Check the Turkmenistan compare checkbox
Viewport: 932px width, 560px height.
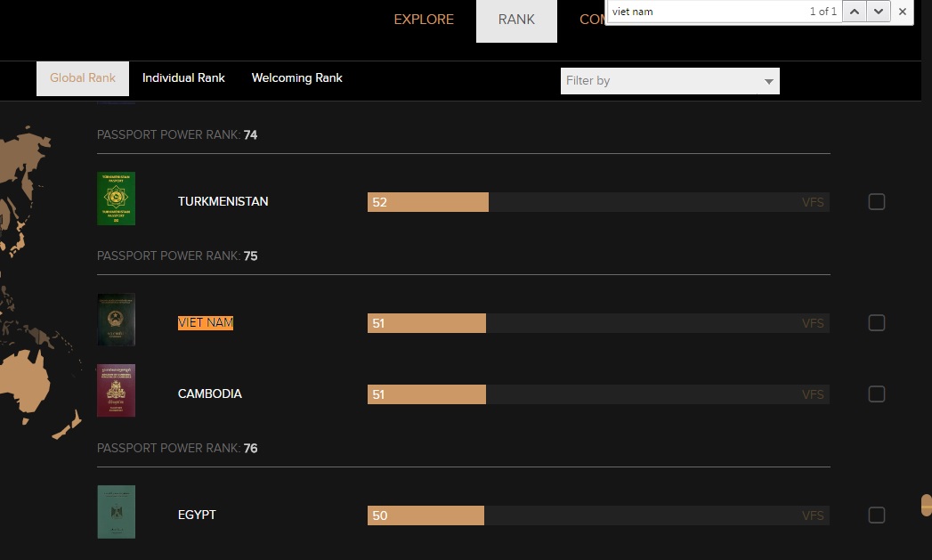click(877, 202)
